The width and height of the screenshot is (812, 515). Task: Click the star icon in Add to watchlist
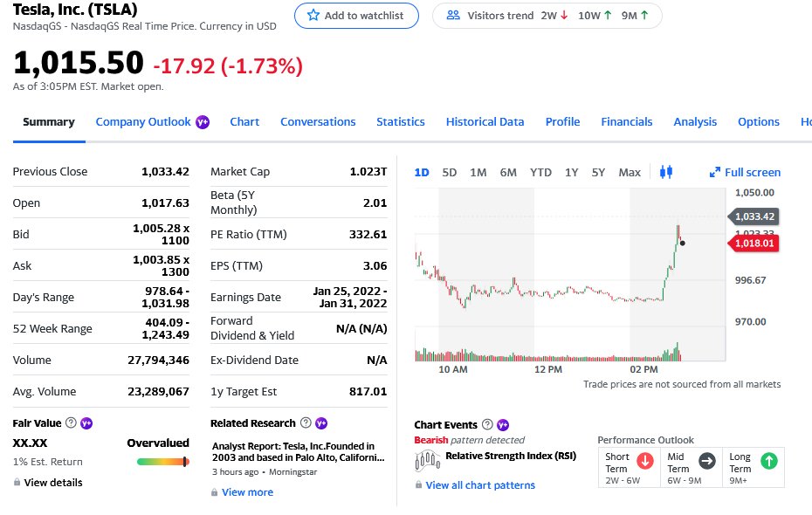[313, 15]
